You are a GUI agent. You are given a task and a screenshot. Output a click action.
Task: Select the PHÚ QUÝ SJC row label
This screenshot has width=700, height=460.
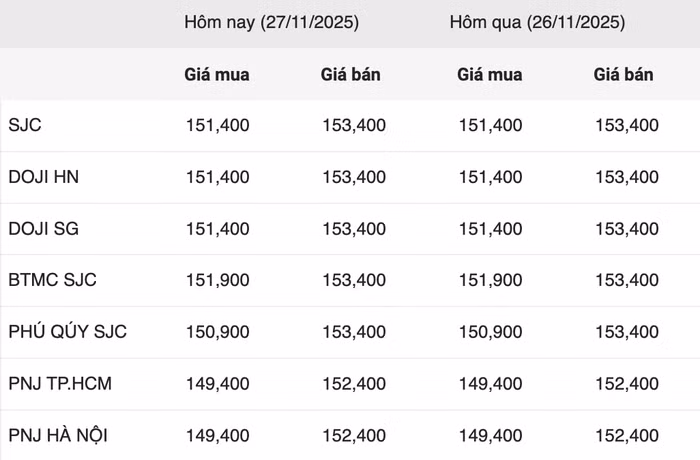67,331
